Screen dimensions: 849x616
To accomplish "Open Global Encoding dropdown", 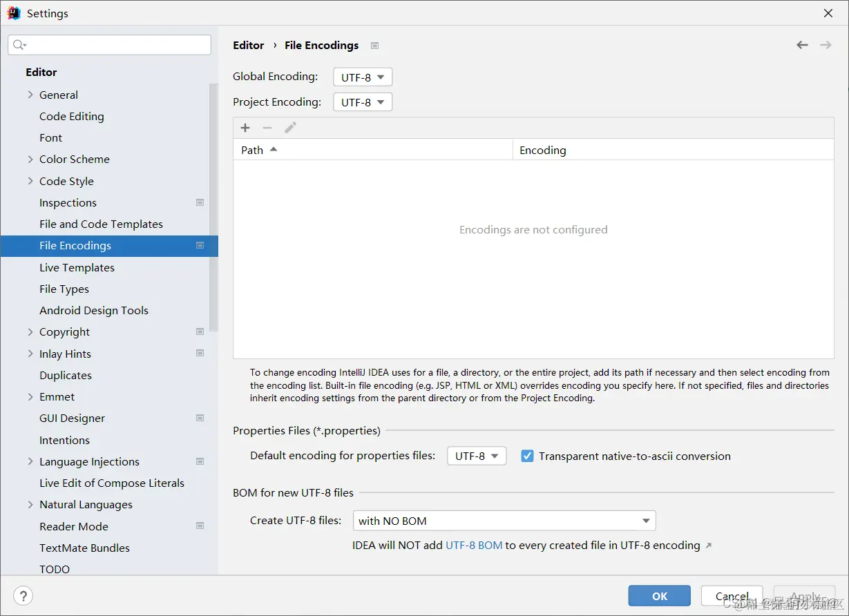I will (x=363, y=77).
